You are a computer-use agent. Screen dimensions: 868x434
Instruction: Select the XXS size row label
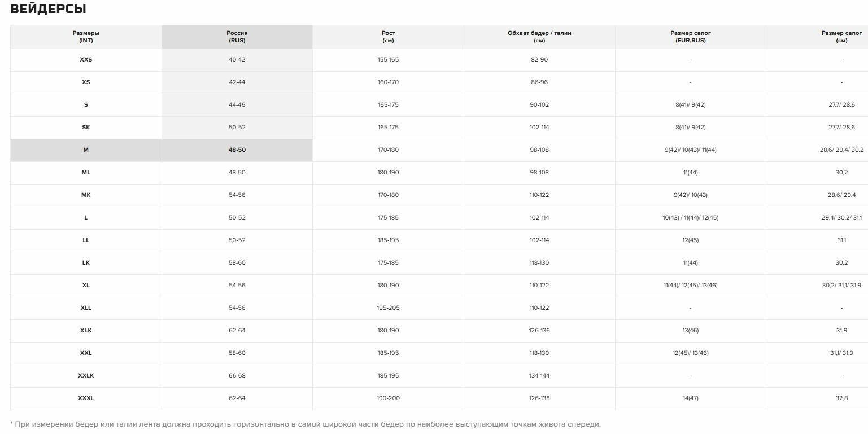click(x=86, y=60)
